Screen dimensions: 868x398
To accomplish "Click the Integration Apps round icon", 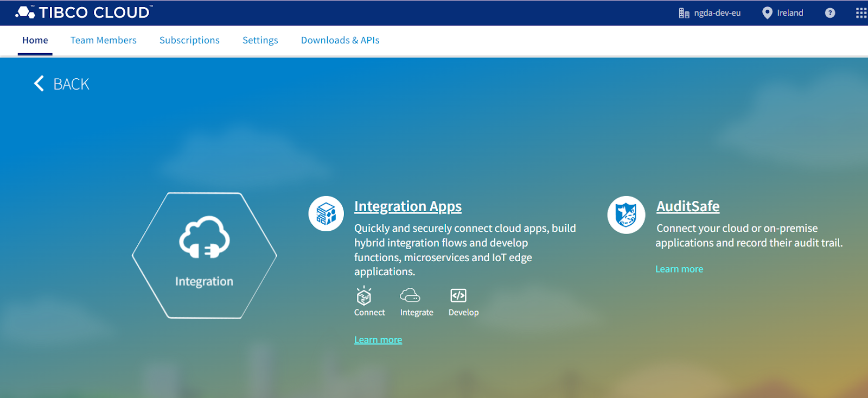I will pyautogui.click(x=326, y=214).
